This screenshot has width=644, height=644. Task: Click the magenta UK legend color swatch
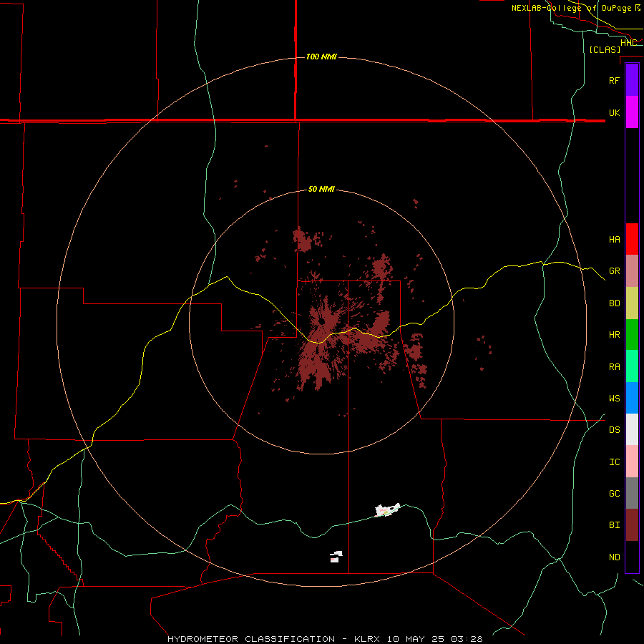[632, 112]
